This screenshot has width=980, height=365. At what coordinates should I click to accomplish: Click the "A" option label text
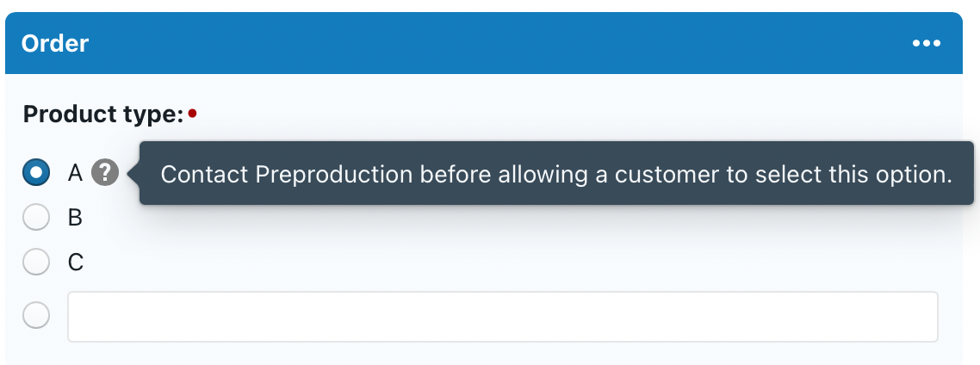coord(75,174)
